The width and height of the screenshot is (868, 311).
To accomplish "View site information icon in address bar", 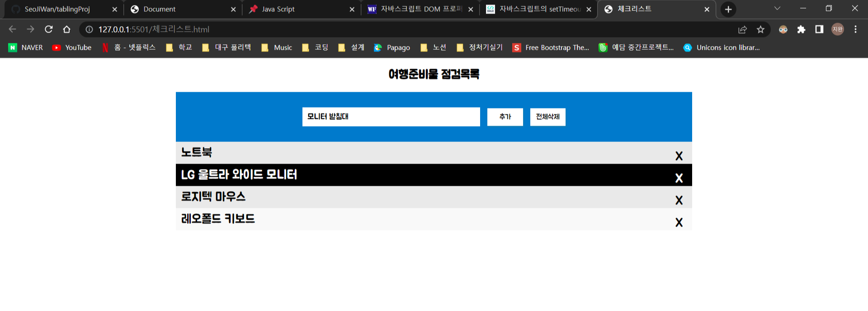I will point(90,29).
